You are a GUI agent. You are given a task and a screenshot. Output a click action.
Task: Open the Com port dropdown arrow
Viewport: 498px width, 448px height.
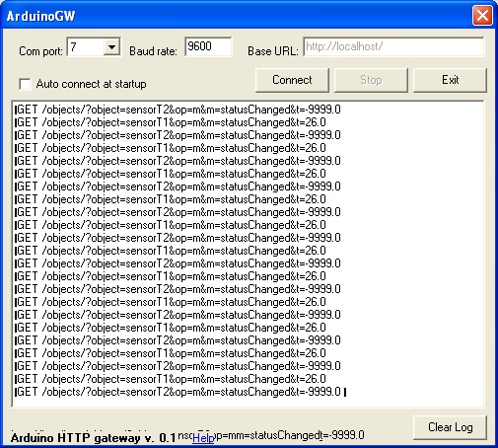tap(111, 46)
